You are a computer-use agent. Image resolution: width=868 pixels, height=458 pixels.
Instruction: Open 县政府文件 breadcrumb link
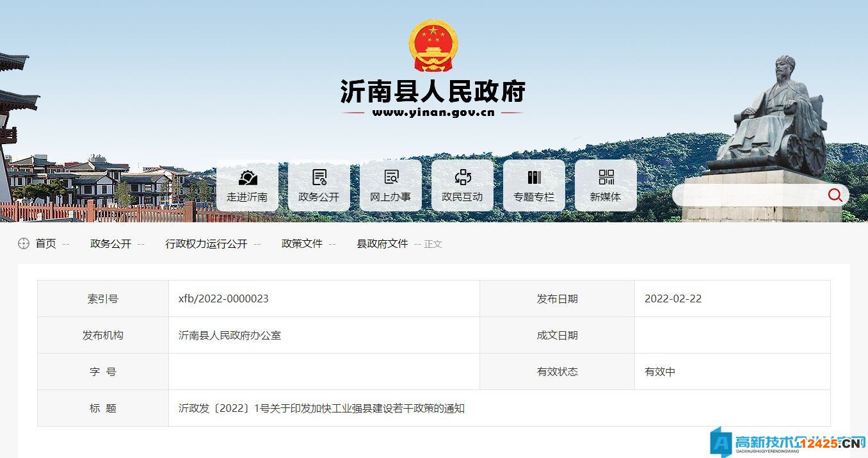(382, 243)
